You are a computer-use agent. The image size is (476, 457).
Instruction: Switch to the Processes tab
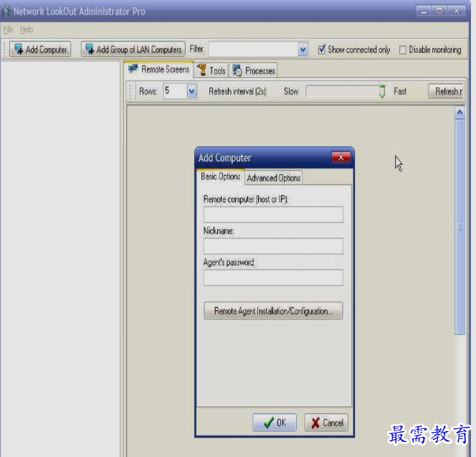(x=254, y=71)
